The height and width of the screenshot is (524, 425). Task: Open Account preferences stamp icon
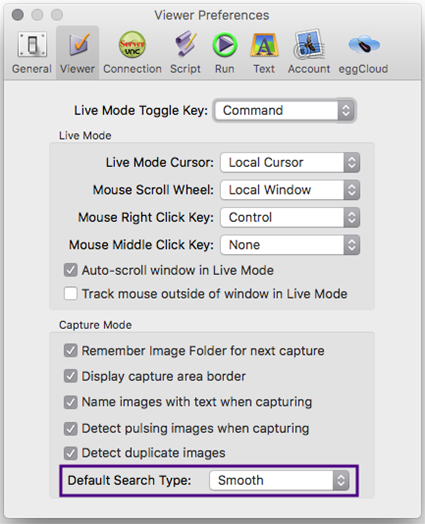tap(309, 52)
